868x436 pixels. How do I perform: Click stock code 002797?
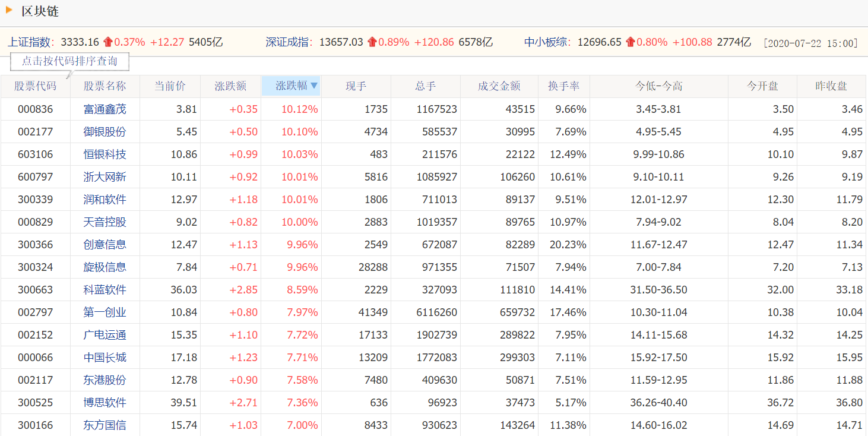(x=36, y=312)
